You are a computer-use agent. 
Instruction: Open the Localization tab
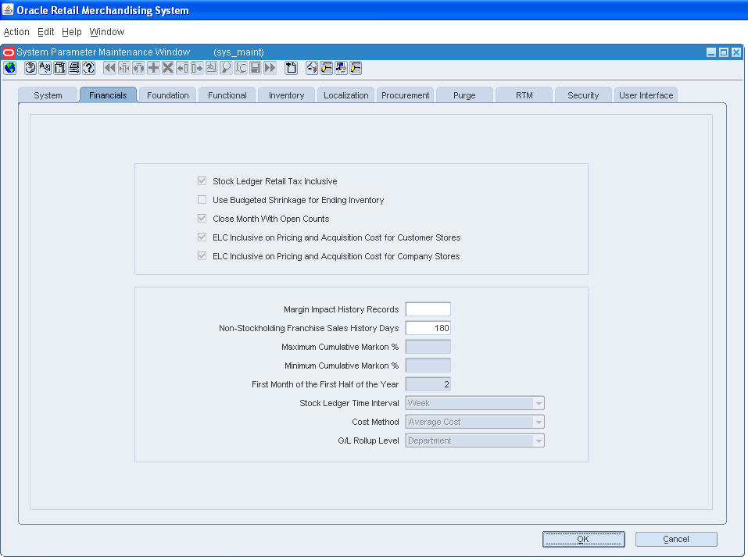[345, 95]
